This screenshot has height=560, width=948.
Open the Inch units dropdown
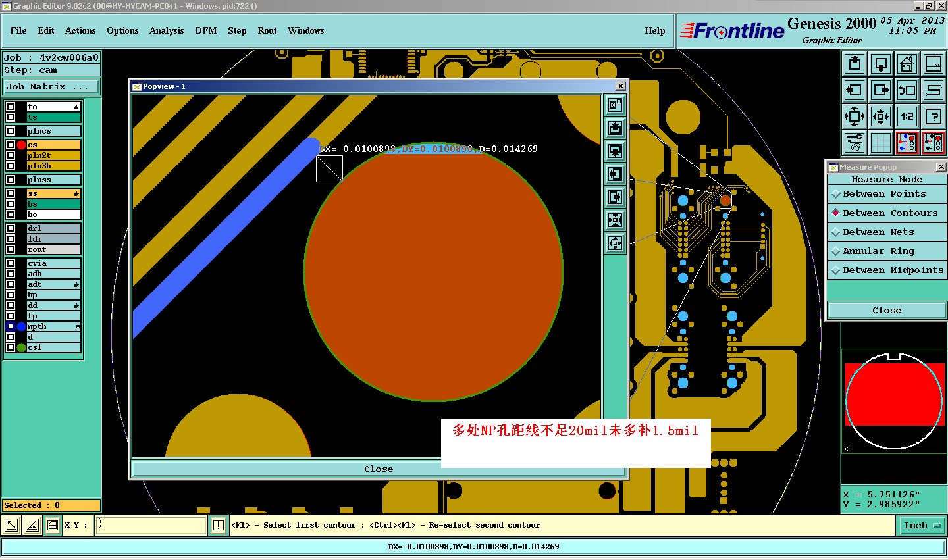click(922, 525)
